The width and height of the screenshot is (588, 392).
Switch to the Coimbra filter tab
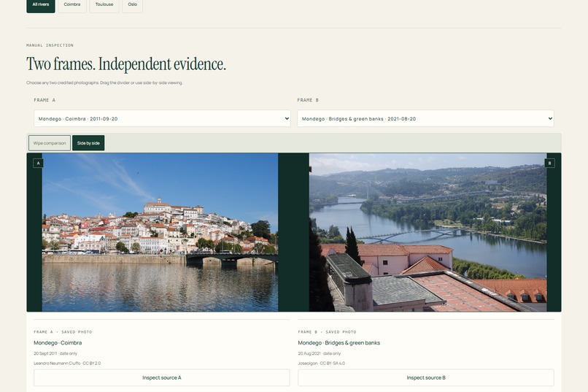coord(72,5)
